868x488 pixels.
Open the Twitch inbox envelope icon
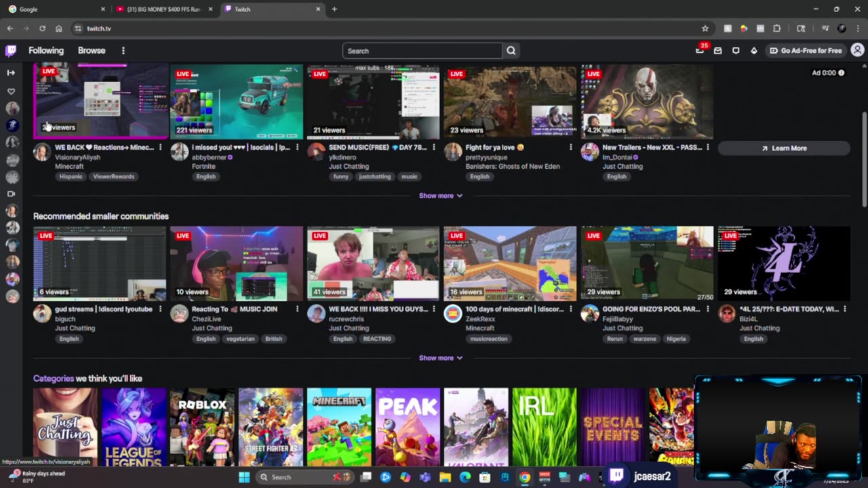[x=717, y=51]
